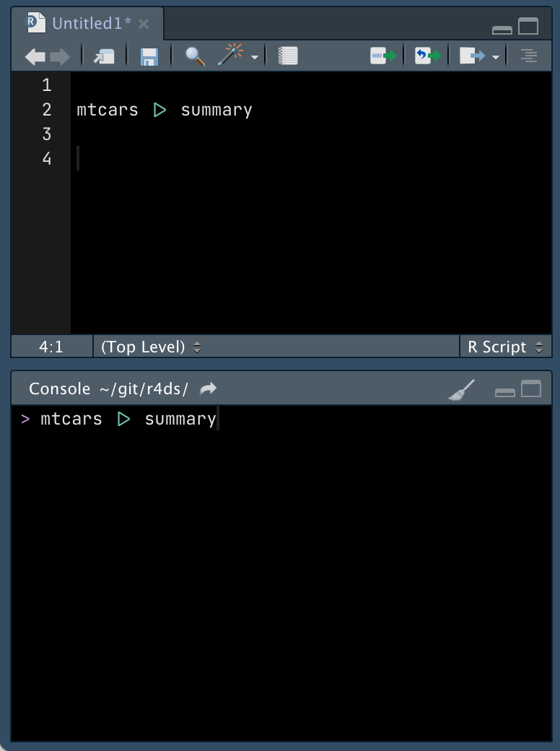The width and height of the screenshot is (560, 751).
Task: Close the Untitled1 tab
Action: click(143, 22)
